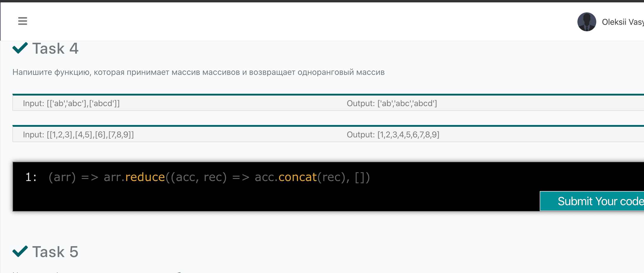This screenshot has width=644, height=273.
Task: Click the Output ['ab','abc','abcd'] example
Action: coord(392,103)
